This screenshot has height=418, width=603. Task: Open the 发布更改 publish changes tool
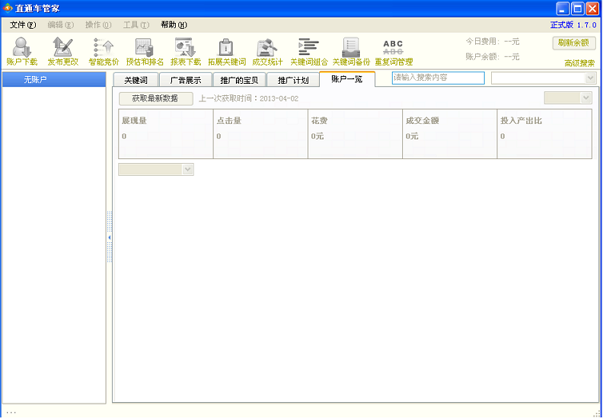point(63,51)
